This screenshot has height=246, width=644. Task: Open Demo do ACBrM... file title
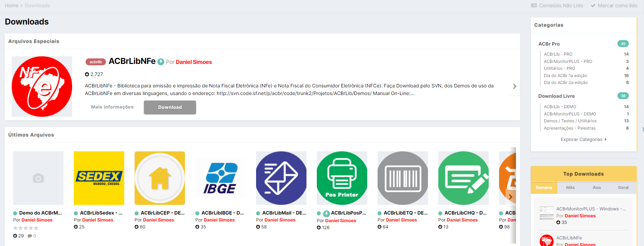(40, 213)
